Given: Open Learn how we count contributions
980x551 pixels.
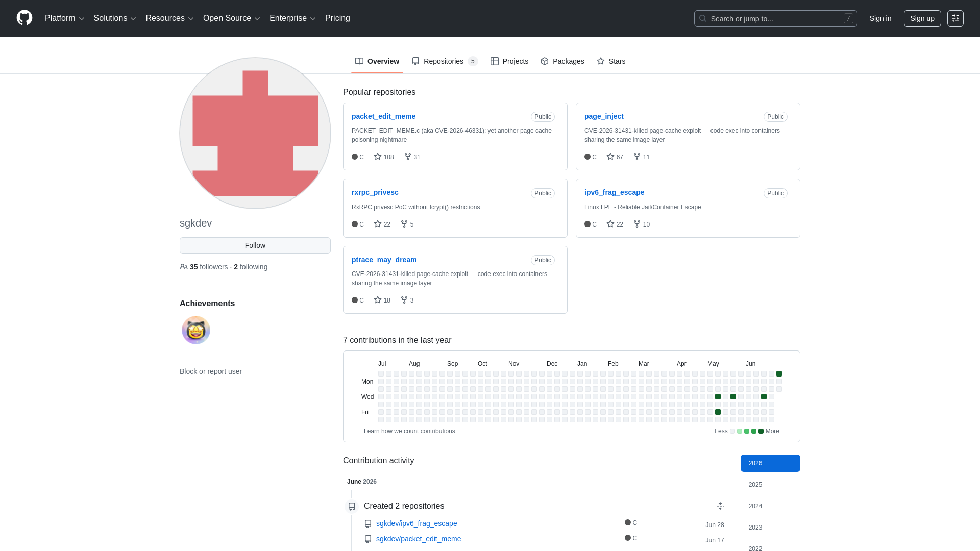Looking at the screenshot, I should coord(409,431).
